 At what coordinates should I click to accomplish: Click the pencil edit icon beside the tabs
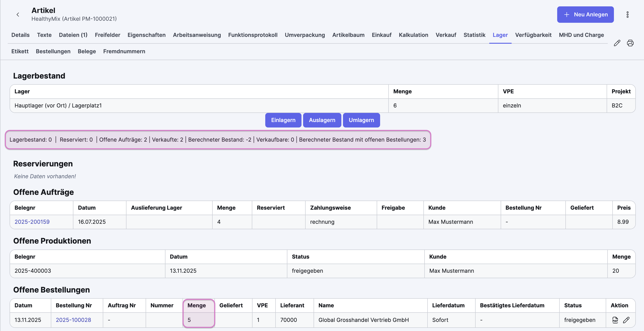[x=617, y=43]
